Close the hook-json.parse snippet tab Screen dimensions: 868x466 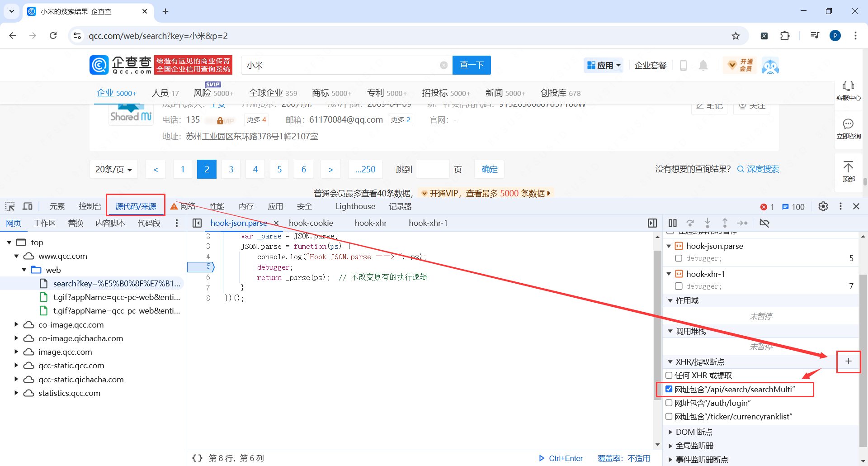[x=276, y=223]
